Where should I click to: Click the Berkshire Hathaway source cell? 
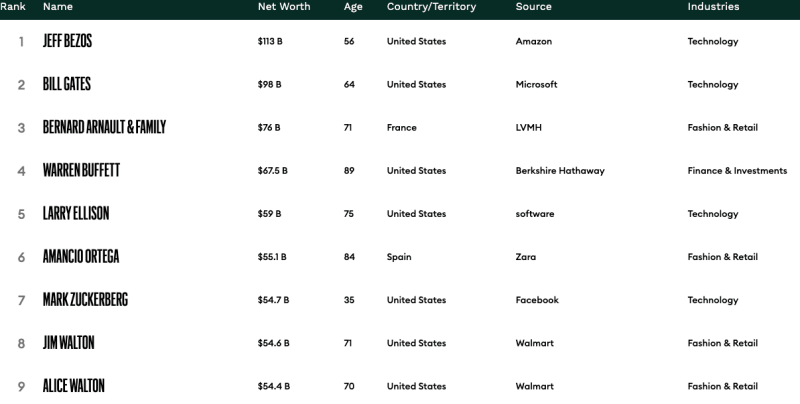[560, 171]
